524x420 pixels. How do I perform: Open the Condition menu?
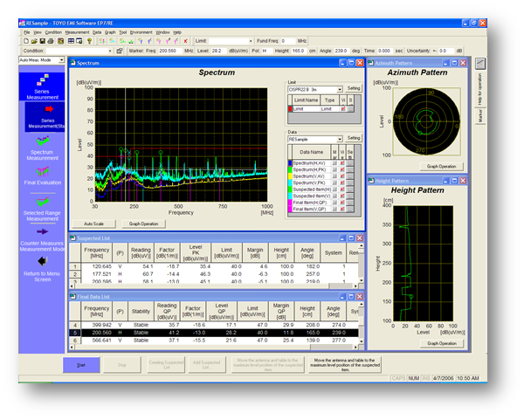pyautogui.click(x=53, y=32)
